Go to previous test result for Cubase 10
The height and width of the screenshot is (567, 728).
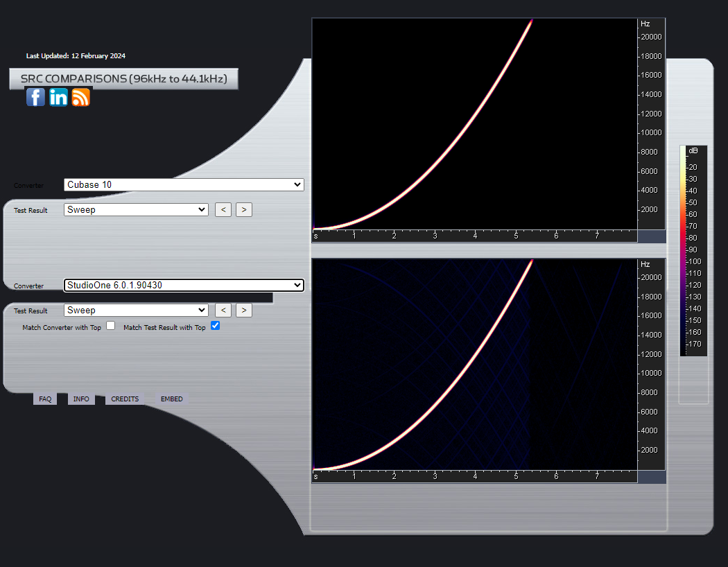tap(223, 210)
